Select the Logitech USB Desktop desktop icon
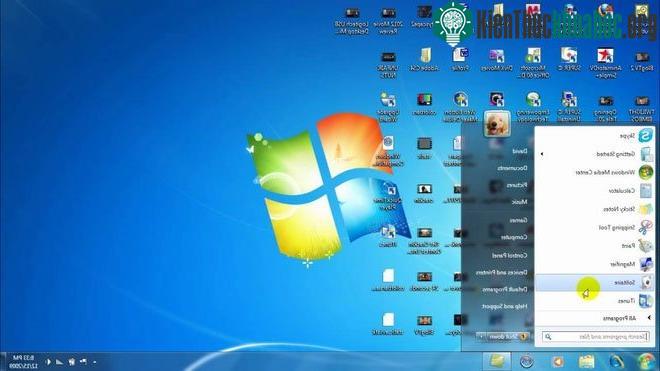The width and height of the screenshot is (660, 371). (352, 21)
